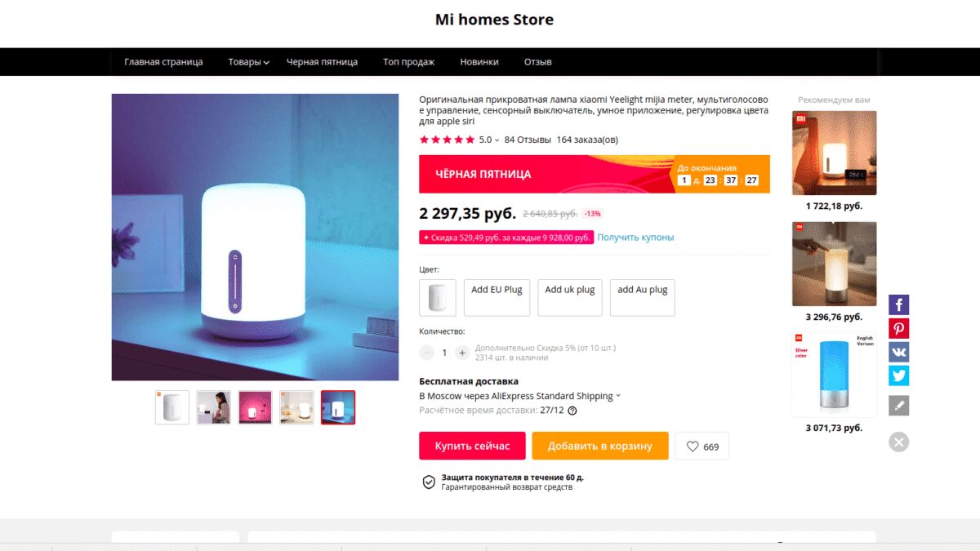Share the product on Twitter
The height and width of the screenshot is (551, 980).
pyautogui.click(x=898, y=376)
